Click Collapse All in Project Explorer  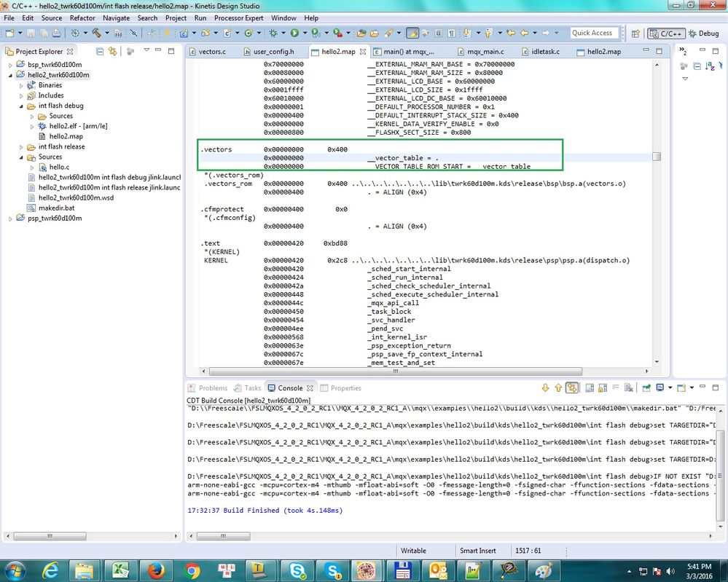click(x=99, y=51)
